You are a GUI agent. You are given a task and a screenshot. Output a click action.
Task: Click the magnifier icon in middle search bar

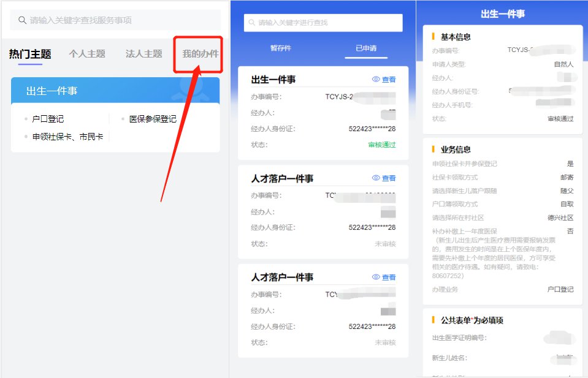click(x=251, y=23)
